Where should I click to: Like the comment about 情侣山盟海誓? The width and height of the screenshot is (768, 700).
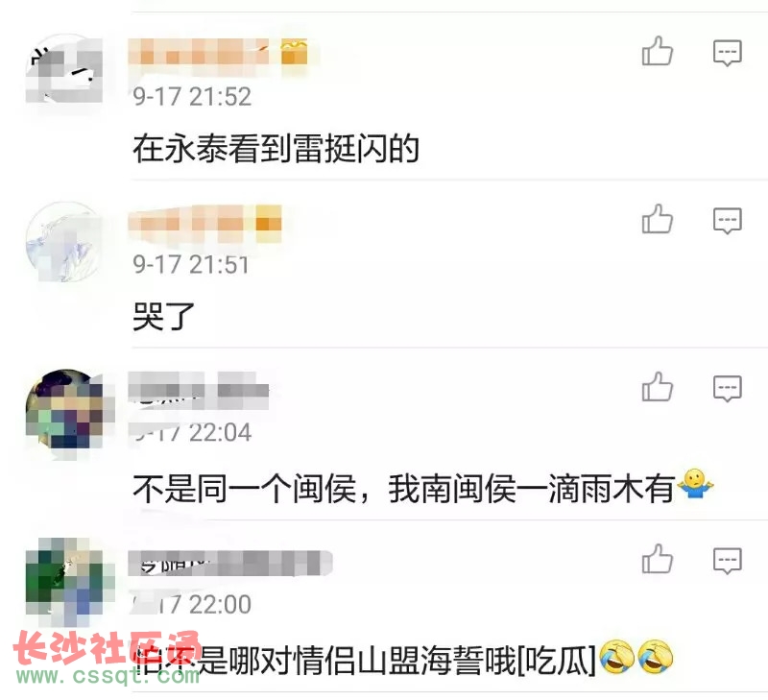point(658,559)
